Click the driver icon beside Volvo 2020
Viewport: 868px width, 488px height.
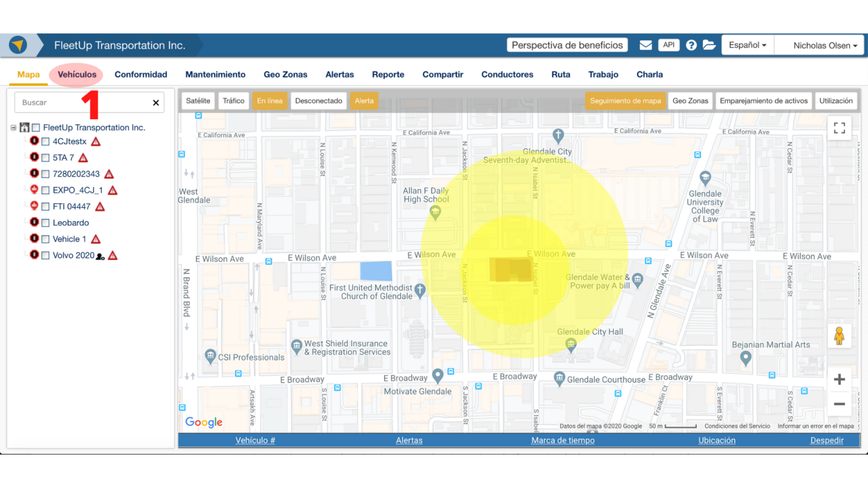100,256
